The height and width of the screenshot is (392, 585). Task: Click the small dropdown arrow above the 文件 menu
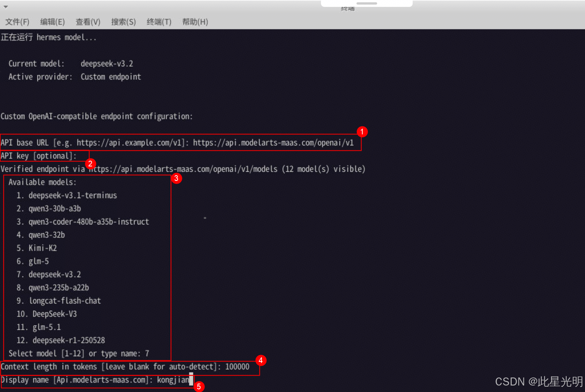click(6, 6)
